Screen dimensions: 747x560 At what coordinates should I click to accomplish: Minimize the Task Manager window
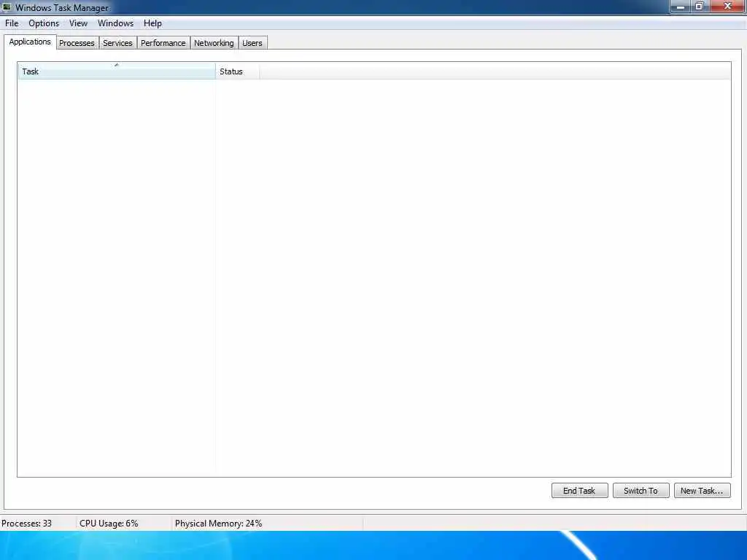681,7
